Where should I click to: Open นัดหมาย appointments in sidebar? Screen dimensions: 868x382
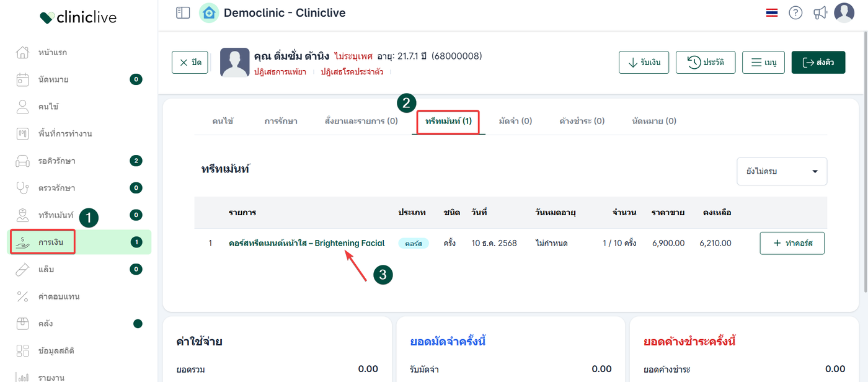pyautogui.click(x=53, y=79)
